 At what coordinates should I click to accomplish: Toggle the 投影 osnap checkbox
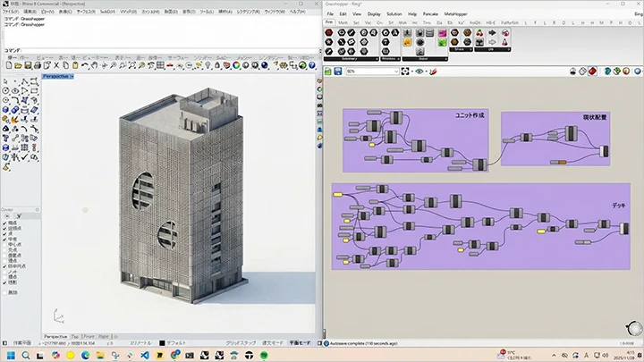5,282
